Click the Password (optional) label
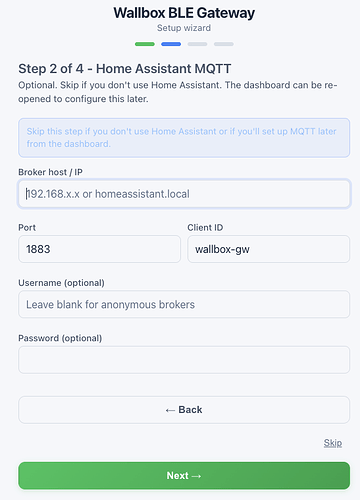The width and height of the screenshot is (360, 500). (x=60, y=338)
